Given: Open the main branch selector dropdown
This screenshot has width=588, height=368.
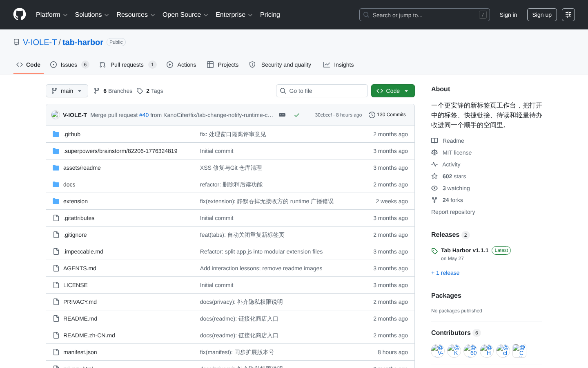Looking at the screenshot, I should tap(67, 91).
